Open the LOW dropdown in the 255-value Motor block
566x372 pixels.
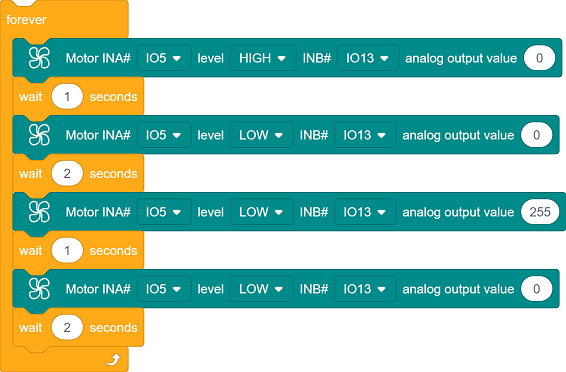(x=262, y=212)
